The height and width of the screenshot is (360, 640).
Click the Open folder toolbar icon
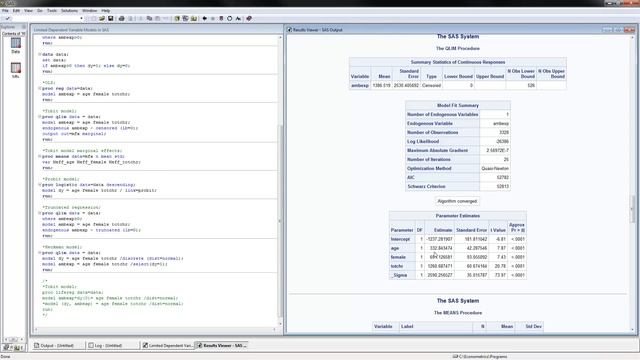tap(102, 18)
